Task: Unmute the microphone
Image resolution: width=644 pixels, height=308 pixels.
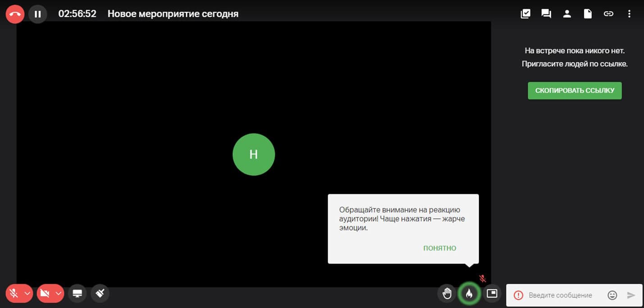Action: coord(14,294)
